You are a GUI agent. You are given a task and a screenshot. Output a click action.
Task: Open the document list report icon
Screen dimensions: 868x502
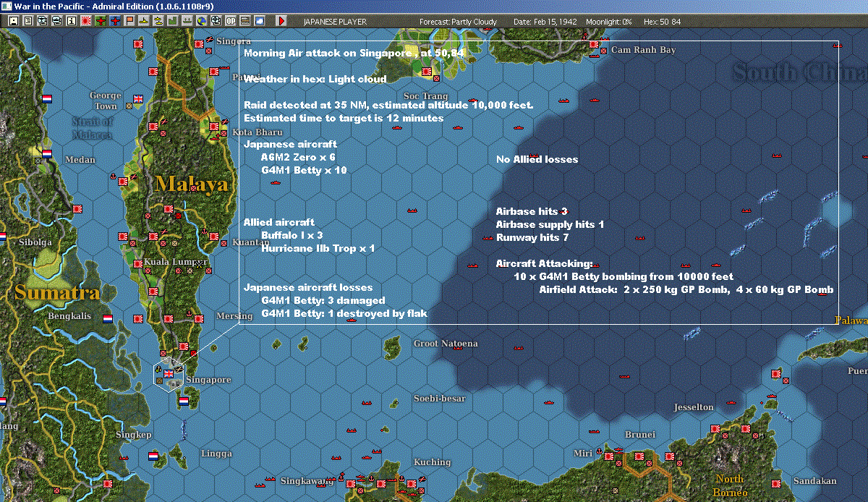[28, 21]
